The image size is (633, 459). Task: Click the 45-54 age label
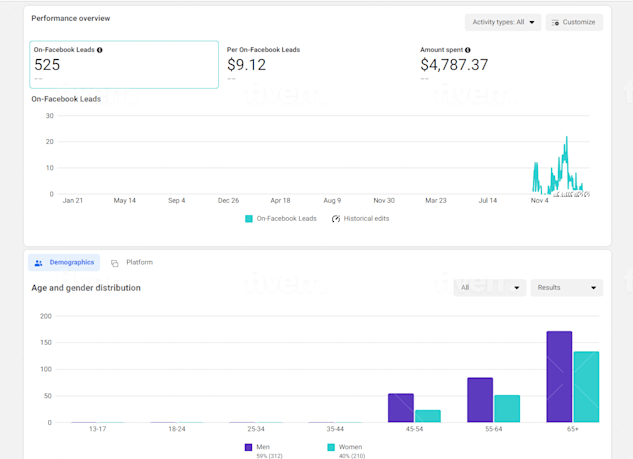pyautogui.click(x=414, y=429)
